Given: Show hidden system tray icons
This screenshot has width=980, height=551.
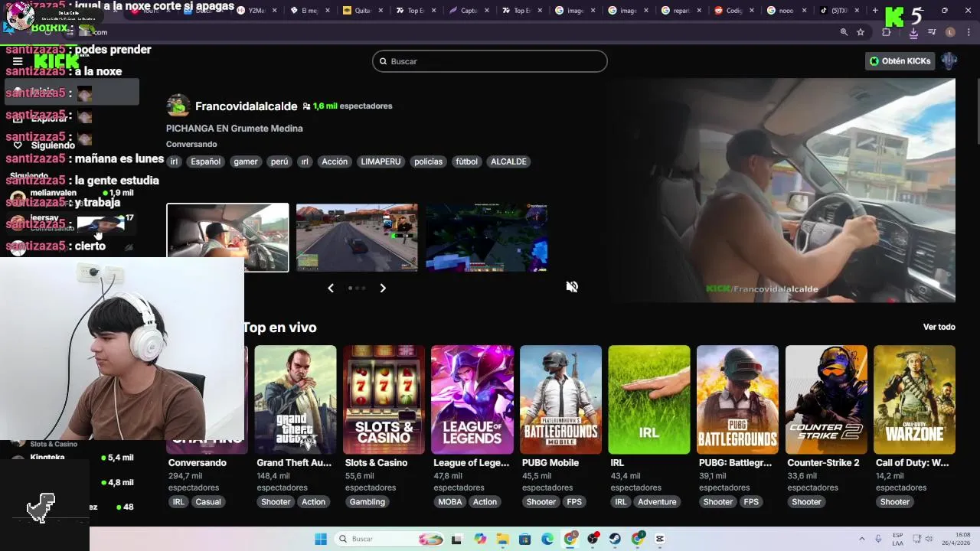Looking at the screenshot, I should click(861, 539).
